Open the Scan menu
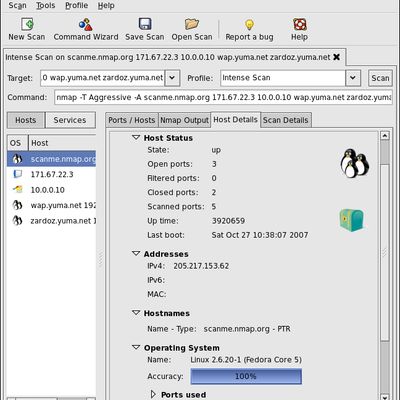Screen dimensions: 400x400 click(17, 6)
